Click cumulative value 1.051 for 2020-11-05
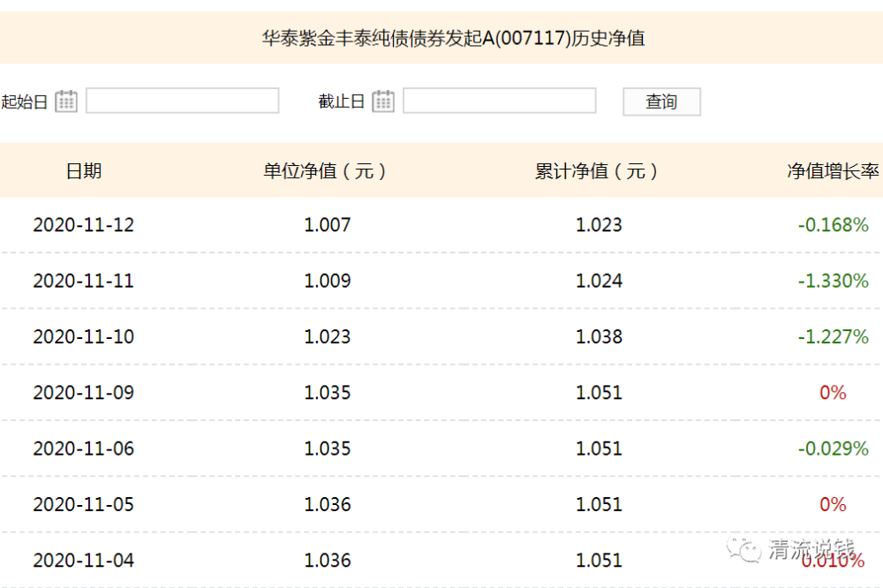883x588 pixels. click(x=599, y=504)
